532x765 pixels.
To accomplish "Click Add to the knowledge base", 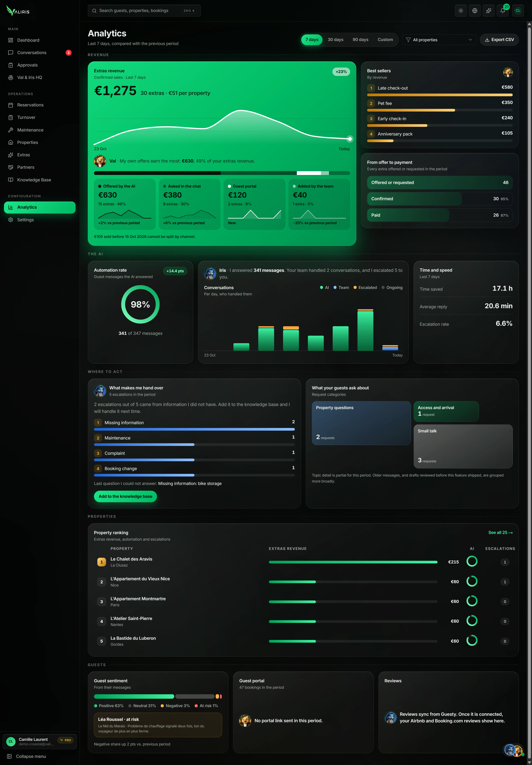I will 125,496.
